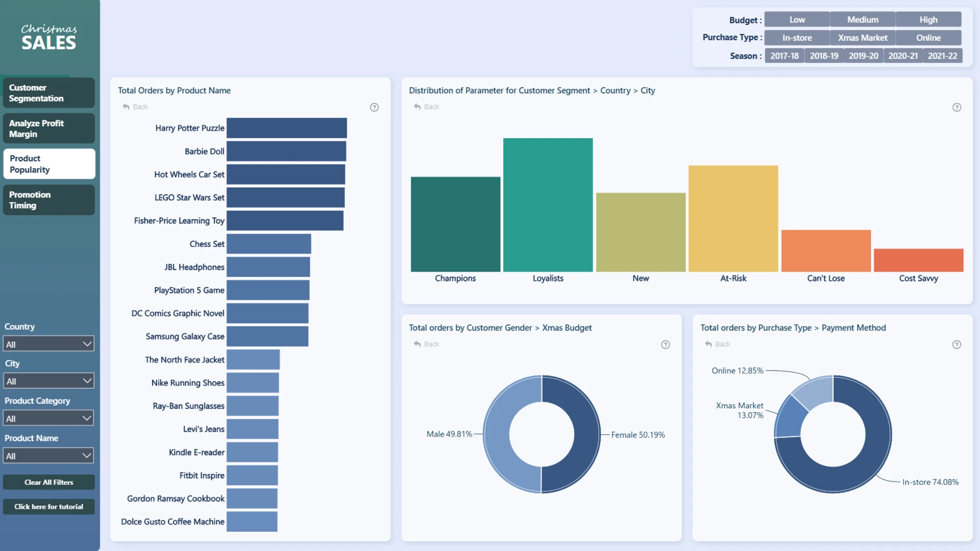Click the Christmas Sales logo
The image size is (980, 551).
(49, 37)
